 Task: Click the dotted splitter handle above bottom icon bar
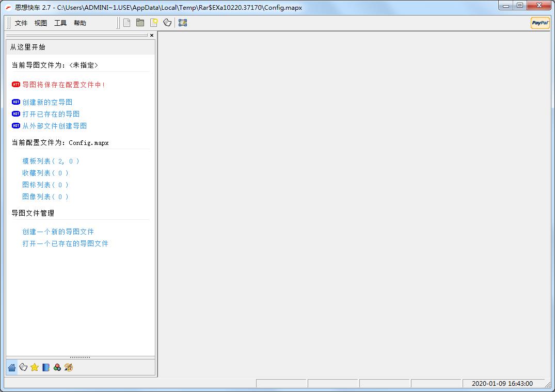tap(80, 357)
